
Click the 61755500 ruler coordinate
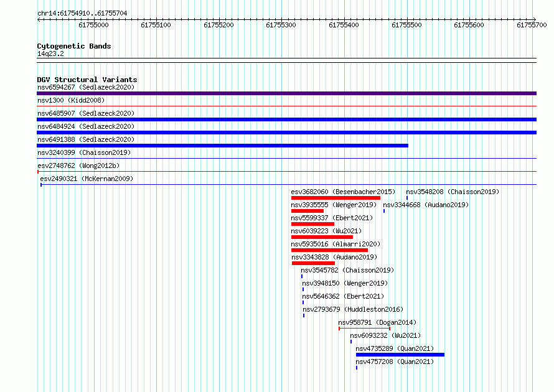pyautogui.click(x=406, y=25)
